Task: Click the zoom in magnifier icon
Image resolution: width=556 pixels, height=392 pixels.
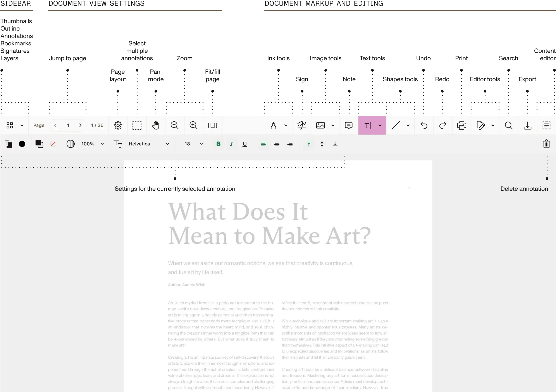Action: 193,126
